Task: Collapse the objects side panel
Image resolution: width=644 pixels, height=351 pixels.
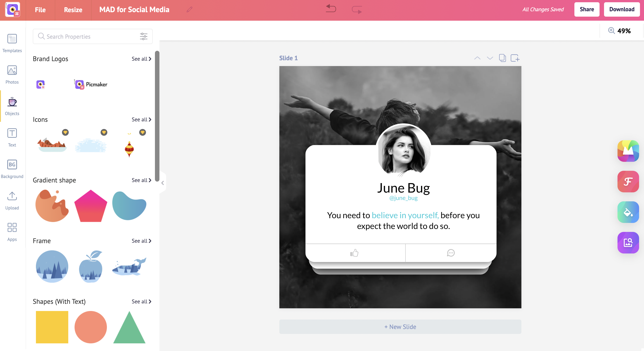Action: point(163,183)
